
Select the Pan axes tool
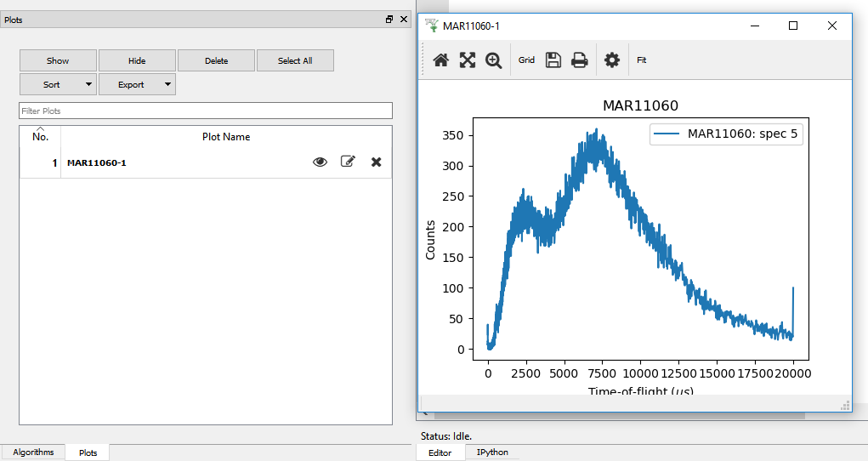[x=467, y=60]
